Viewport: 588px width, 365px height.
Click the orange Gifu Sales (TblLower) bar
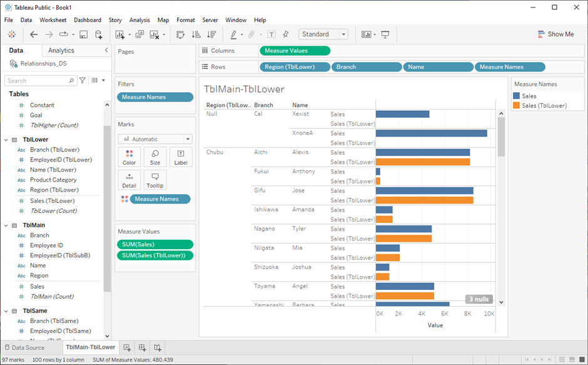(x=425, y=200)
